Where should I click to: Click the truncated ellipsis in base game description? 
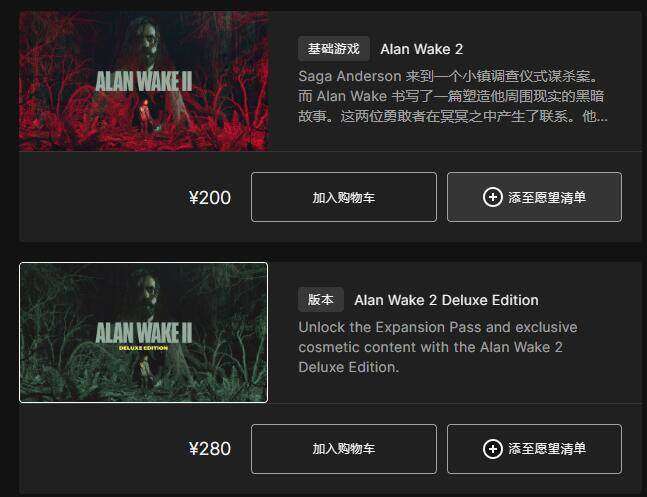pos(602,117)
